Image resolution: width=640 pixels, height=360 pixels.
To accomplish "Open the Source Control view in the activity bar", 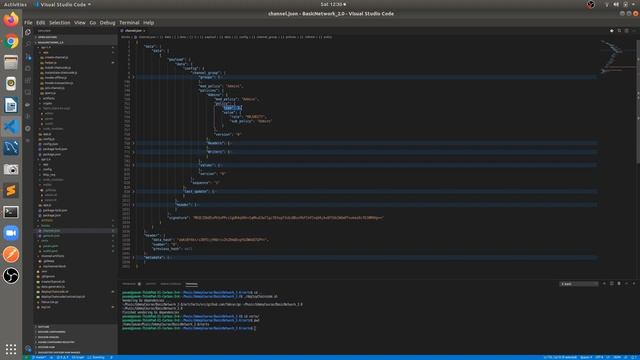I will (28, 56).
